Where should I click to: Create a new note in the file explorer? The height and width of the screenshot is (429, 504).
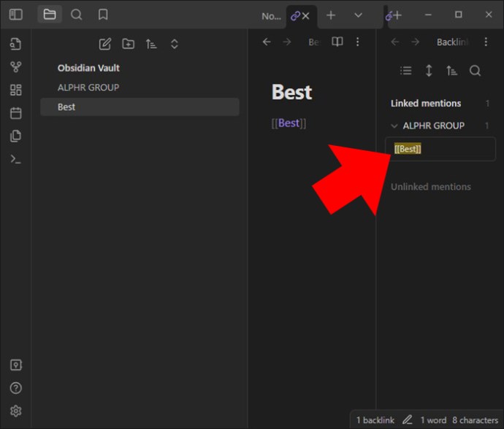point(105,44)
